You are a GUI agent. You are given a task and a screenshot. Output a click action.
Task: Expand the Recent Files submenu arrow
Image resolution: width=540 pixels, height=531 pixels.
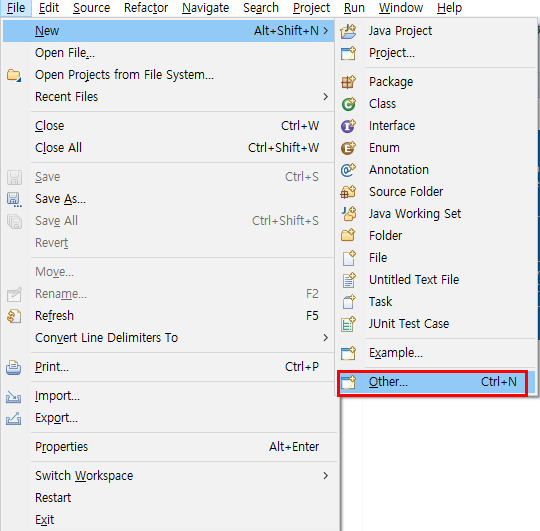point(325,97)
